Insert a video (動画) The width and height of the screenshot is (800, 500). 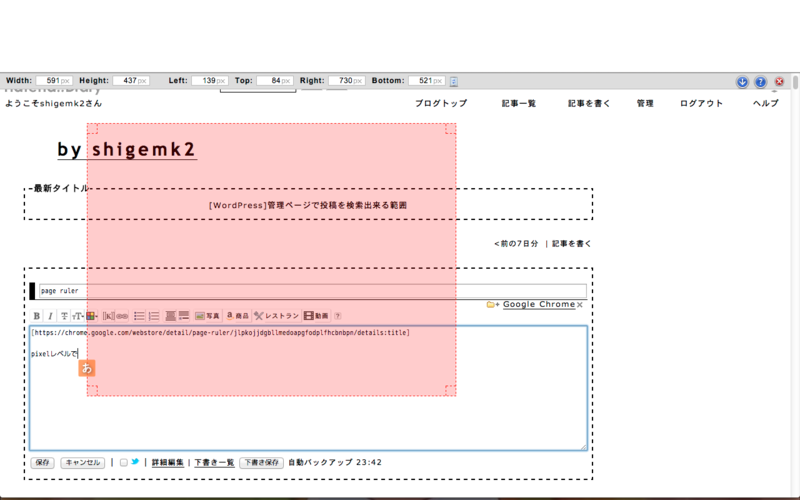click(316, 316)
